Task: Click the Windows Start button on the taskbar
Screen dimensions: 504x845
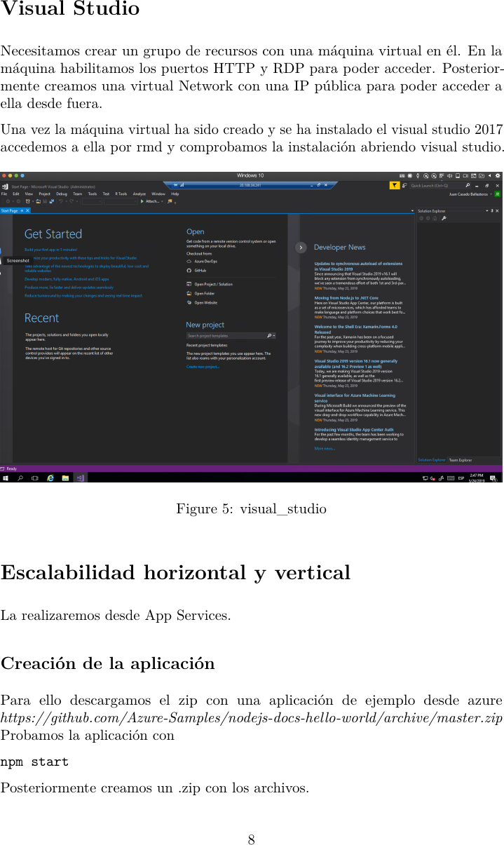Action: (x=6, y=478)
